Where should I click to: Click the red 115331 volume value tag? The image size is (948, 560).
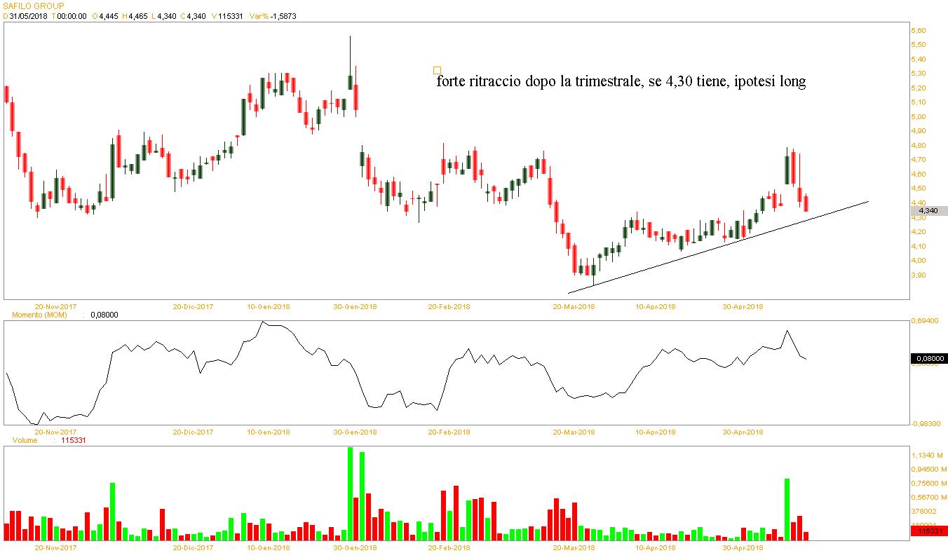coord(928,532)
